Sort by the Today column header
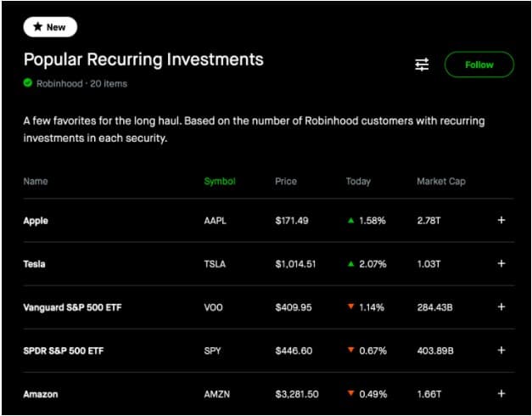This screenshot has height=416, width=532. pyautogui.click(x=358, y=182)
